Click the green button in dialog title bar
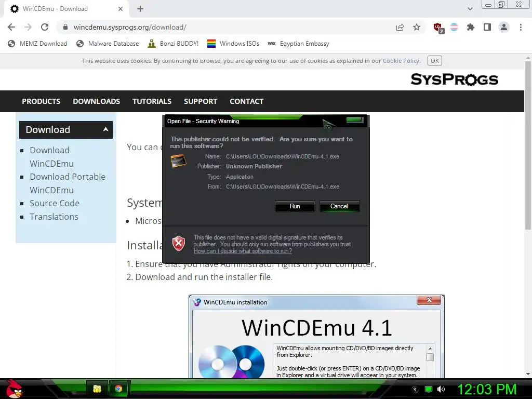This screenshot has height=399, width=532. 355,120
